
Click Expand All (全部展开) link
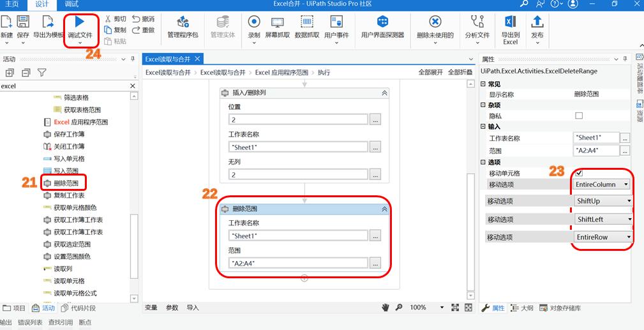pos(430,72)
